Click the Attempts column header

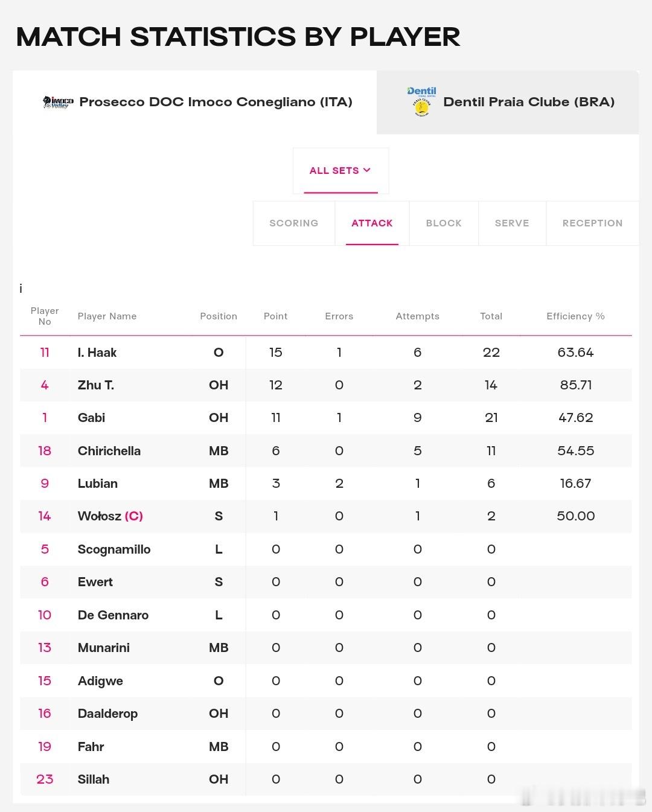[x=417, y=316]
